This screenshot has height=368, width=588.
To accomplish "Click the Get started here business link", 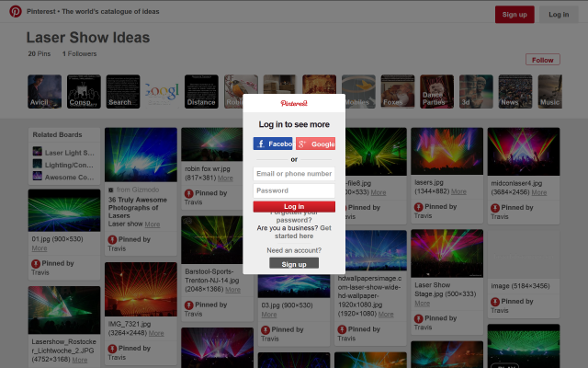I will click(x=303, y=232).
